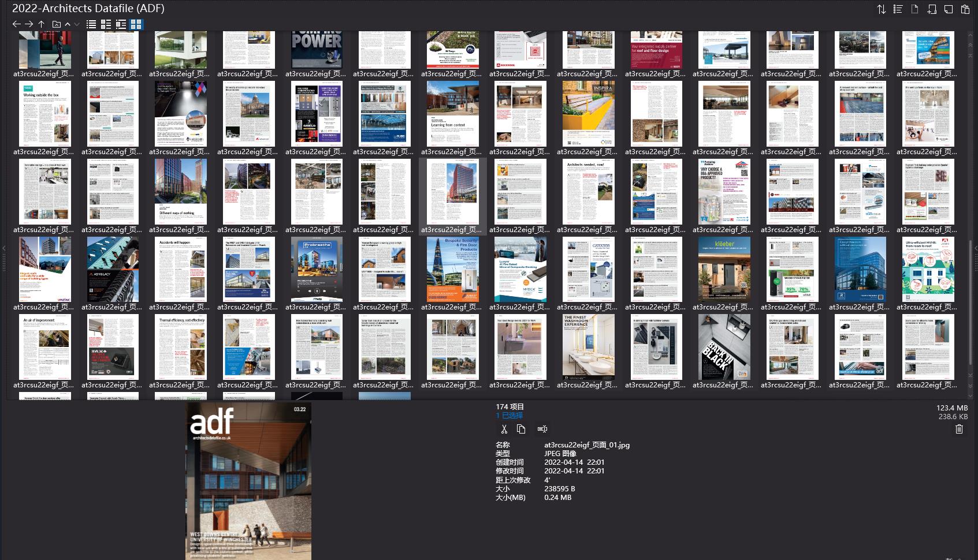Select the Cut (scissors) icon for the selected file
This screenshot has height=560, width=978.
coord(504,429)
